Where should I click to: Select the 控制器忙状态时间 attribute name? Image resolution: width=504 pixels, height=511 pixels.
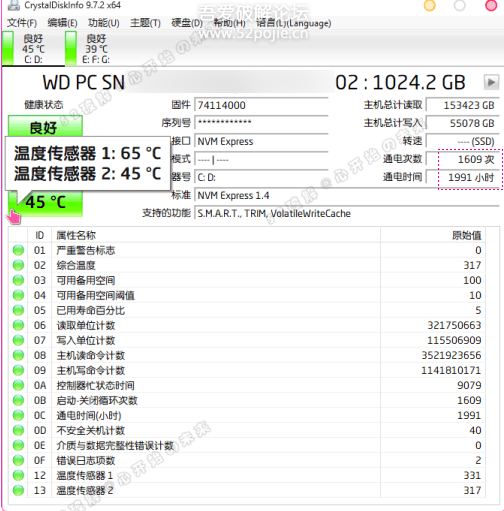(x=95, y=385)
